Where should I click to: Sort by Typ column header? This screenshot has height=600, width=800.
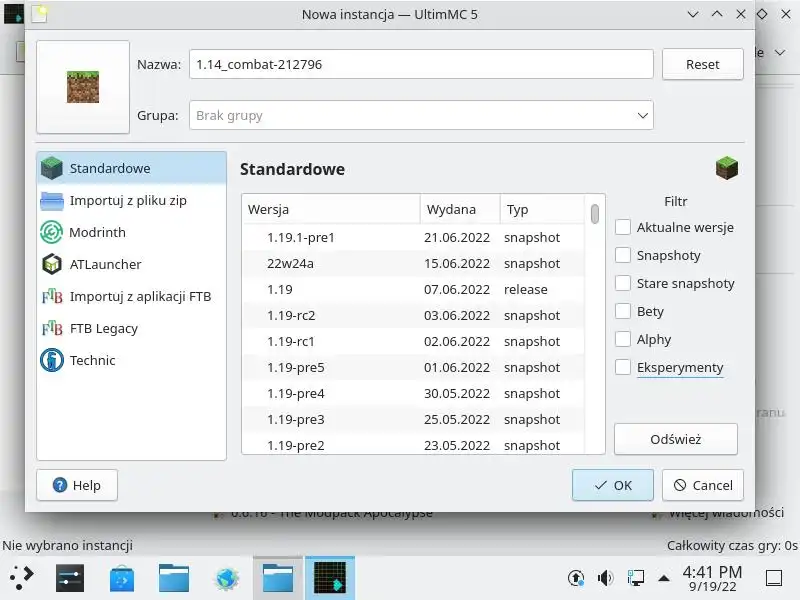tap(542, 209)
